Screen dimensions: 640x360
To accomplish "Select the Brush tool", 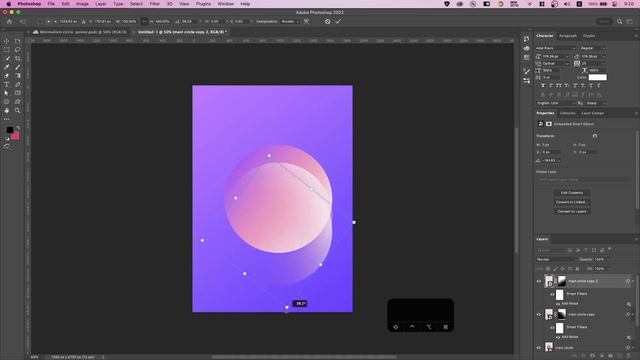I will tap(17, 67).
